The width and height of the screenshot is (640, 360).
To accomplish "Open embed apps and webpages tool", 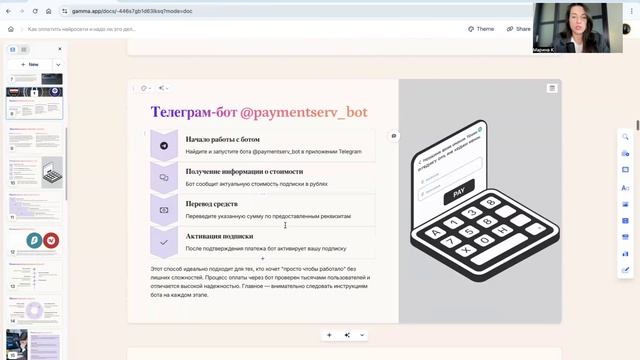I will [625, 237].
